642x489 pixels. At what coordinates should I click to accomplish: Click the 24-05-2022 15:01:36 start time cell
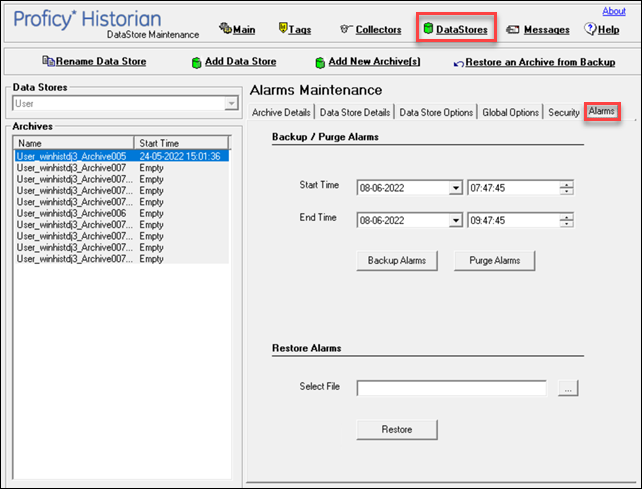[x=180, y=156]
